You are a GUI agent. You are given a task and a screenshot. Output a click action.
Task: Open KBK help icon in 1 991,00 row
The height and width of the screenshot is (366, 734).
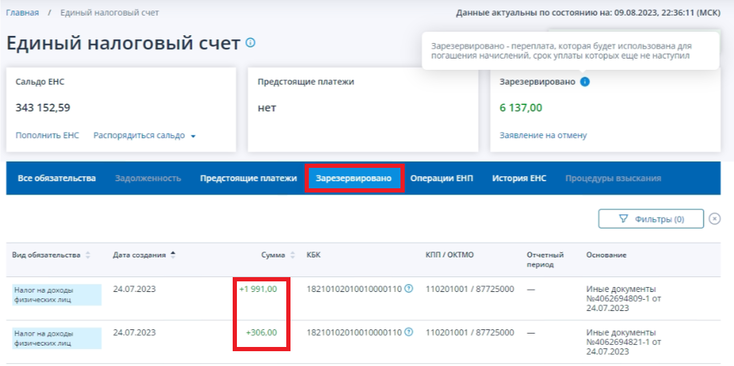[409, 289]
